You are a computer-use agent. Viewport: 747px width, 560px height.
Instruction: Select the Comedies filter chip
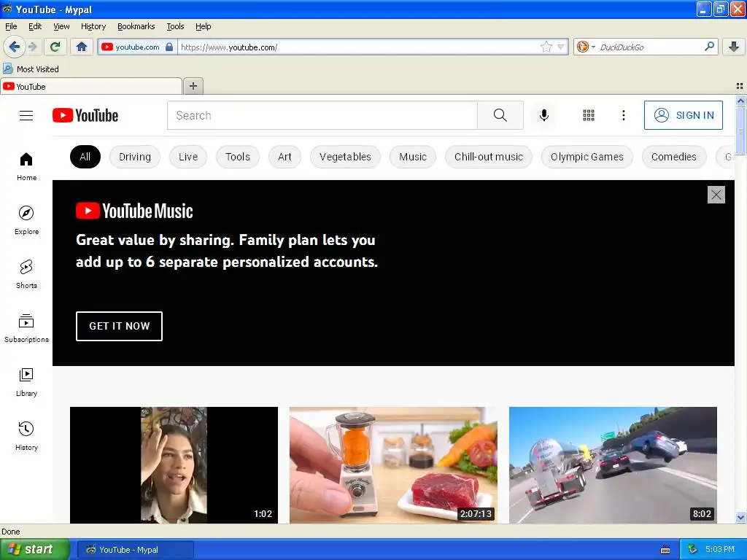[x=673, y=157]
